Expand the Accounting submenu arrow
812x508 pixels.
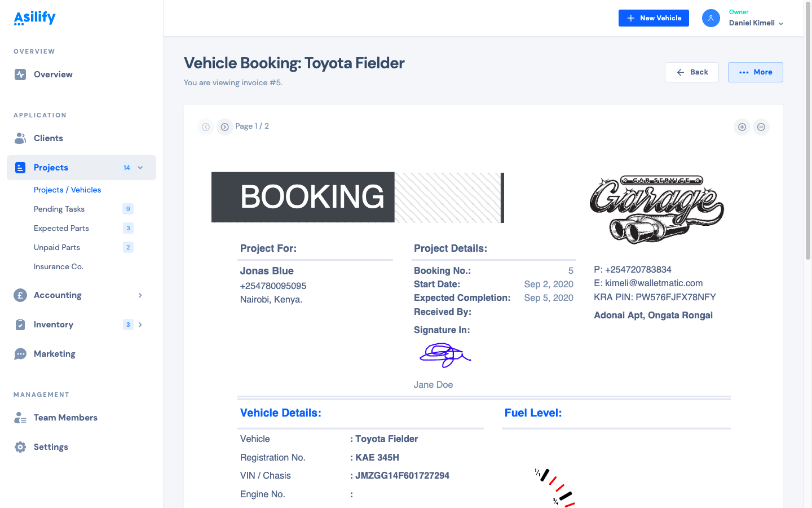(140, 295)
